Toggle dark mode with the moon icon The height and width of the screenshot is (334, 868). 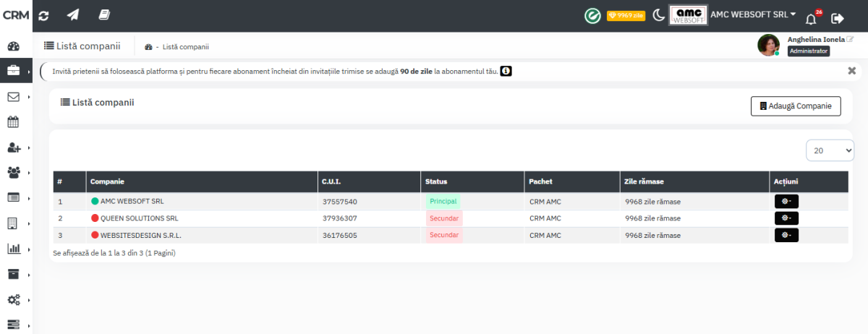(658, 15)
